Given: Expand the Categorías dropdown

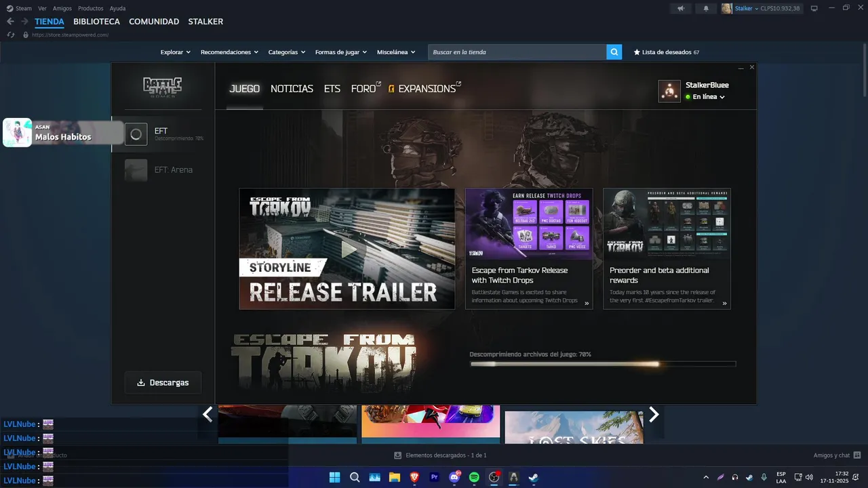Looking at the screenshot, I should click(x=286, y=52).
